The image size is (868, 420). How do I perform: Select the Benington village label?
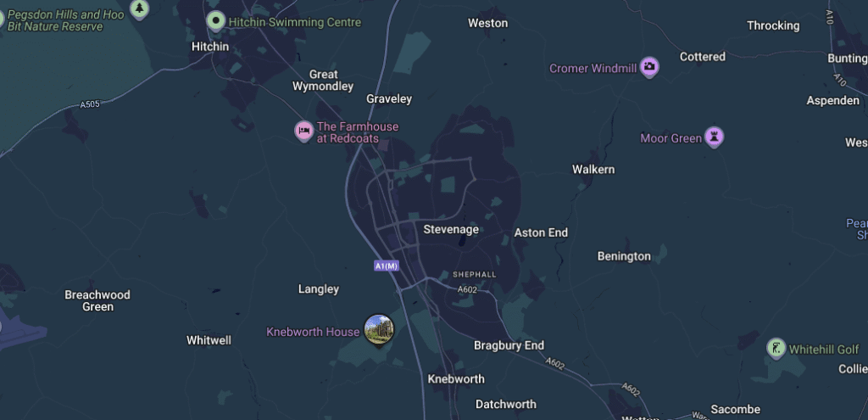[x=625, y=256]
